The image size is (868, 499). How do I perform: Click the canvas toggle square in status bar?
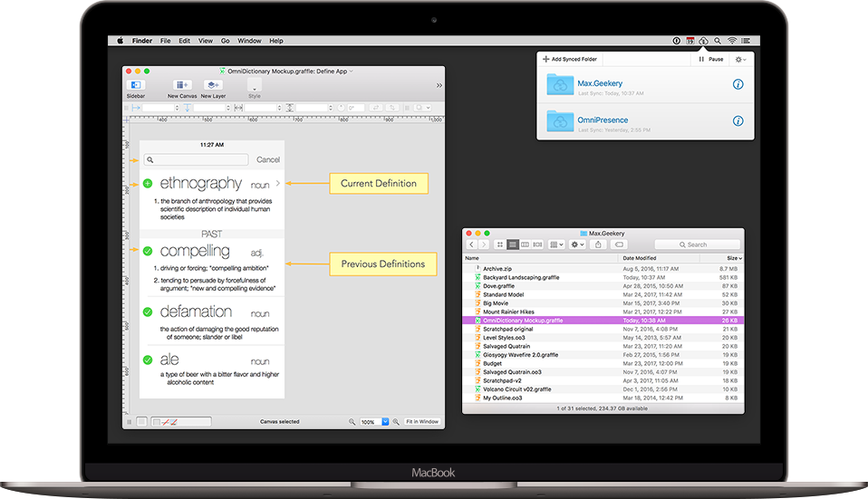pyautogui.click(x=141, y=421)
